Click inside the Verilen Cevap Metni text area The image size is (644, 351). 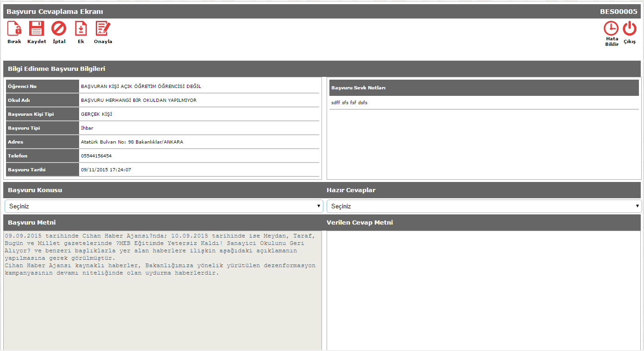click(x=483, y=290)
